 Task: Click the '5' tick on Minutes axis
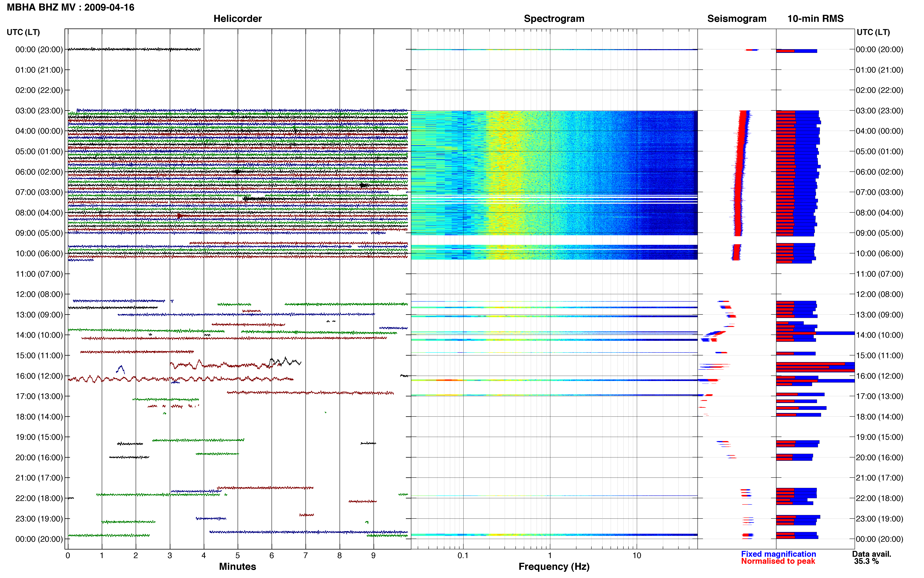coord(238,556)
